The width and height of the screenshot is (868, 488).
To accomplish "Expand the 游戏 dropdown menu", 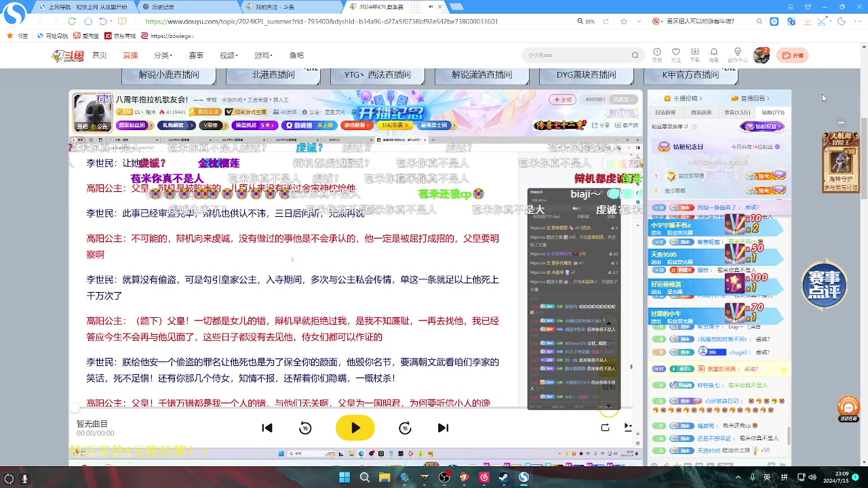I will point(263,56).
